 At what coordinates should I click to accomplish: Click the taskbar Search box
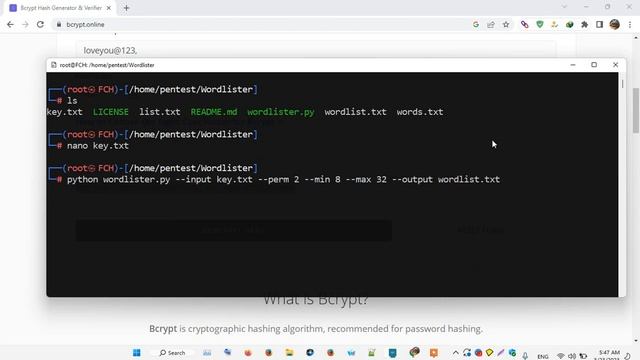(x=172, y=353)
